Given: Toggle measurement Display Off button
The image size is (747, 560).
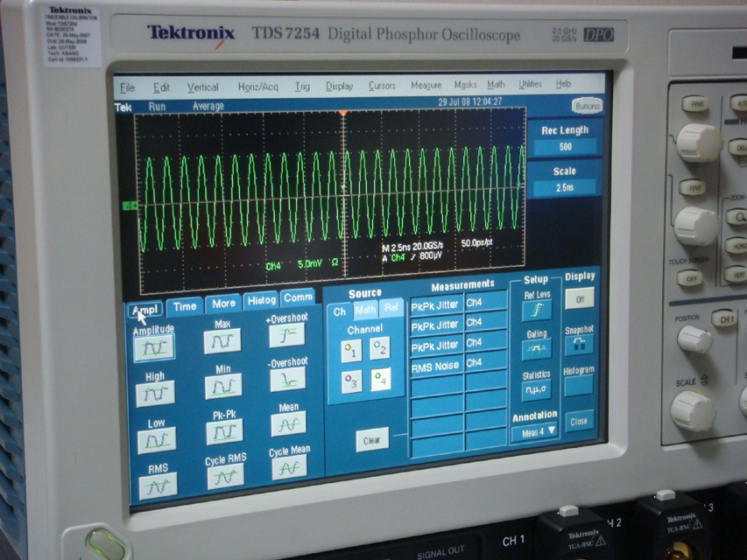Looking at the screenshot, I should pos(580,299).
